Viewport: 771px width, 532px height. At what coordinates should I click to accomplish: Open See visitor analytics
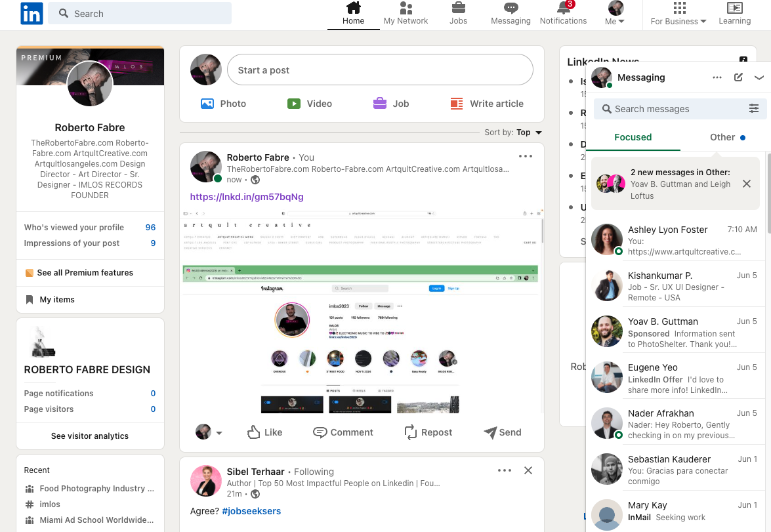[90, 436]
